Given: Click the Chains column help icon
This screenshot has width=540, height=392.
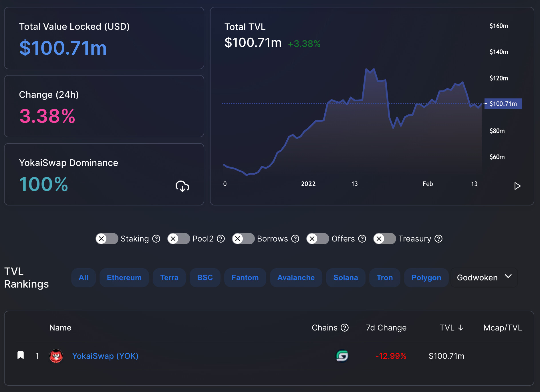Looking at the screenshot, I should pos(345,328).
